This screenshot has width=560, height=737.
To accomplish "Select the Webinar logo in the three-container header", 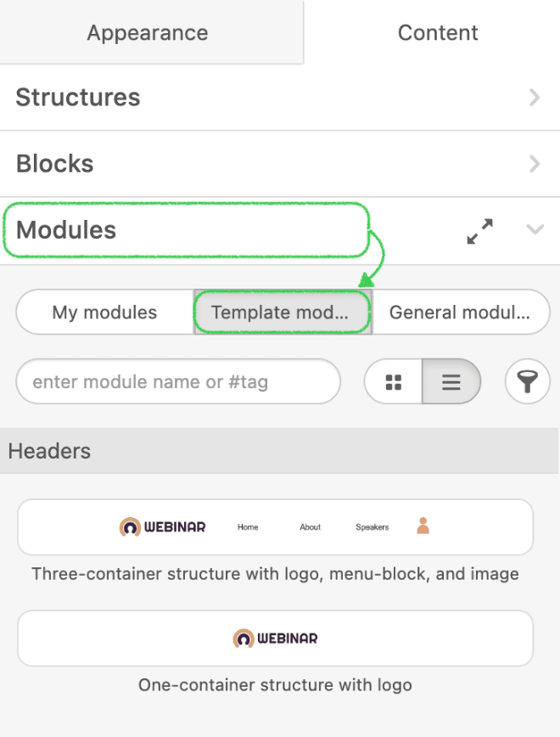I will click(x=161, y=526).
